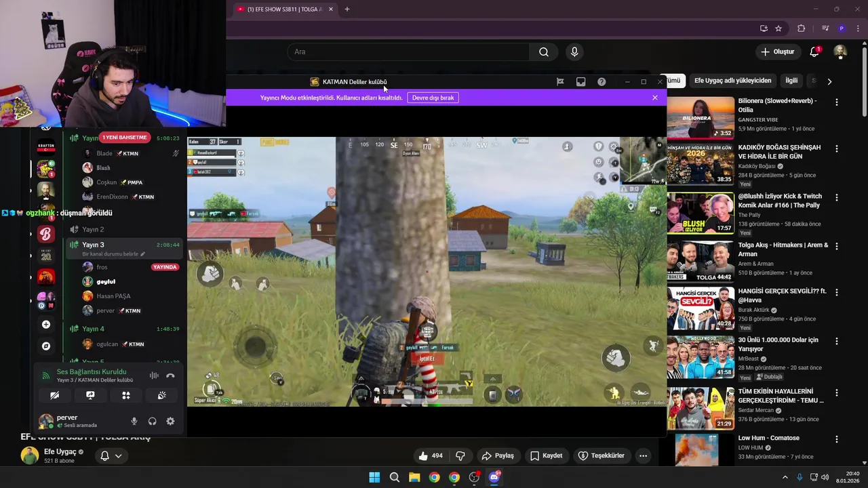Open options for Tolga Akış Hitmakers video
This screenshot has width=868, height=488.
point(837,247)
